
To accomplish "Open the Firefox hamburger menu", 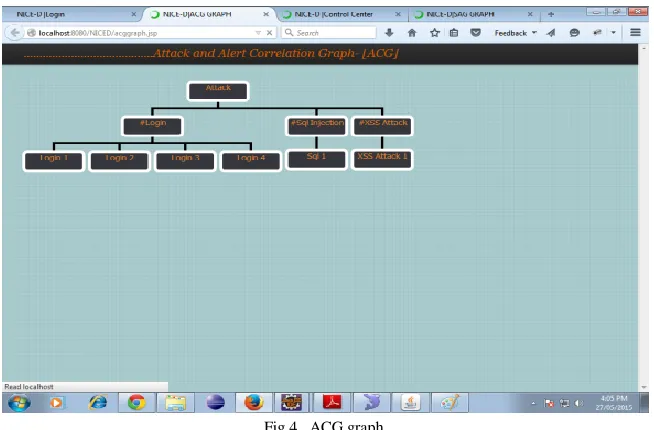I will pyautogui.click(x=635, y=32).
